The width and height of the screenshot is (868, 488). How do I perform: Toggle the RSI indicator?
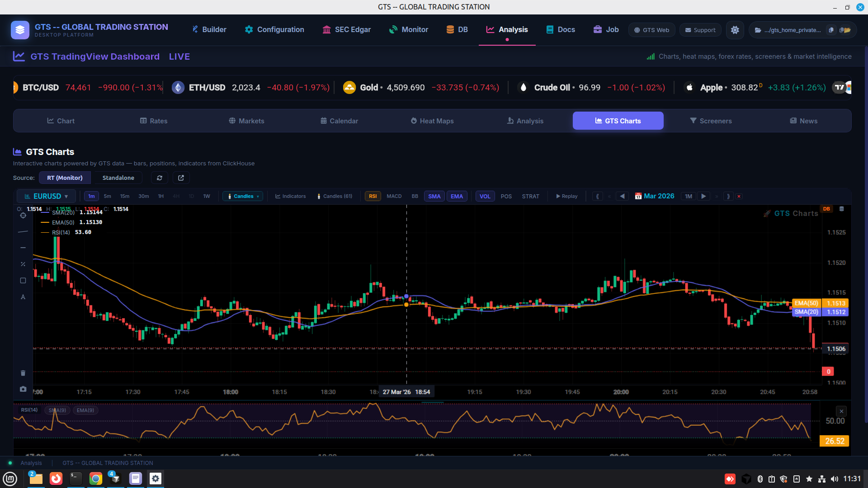pyautogui.click(x=373, y=196)
